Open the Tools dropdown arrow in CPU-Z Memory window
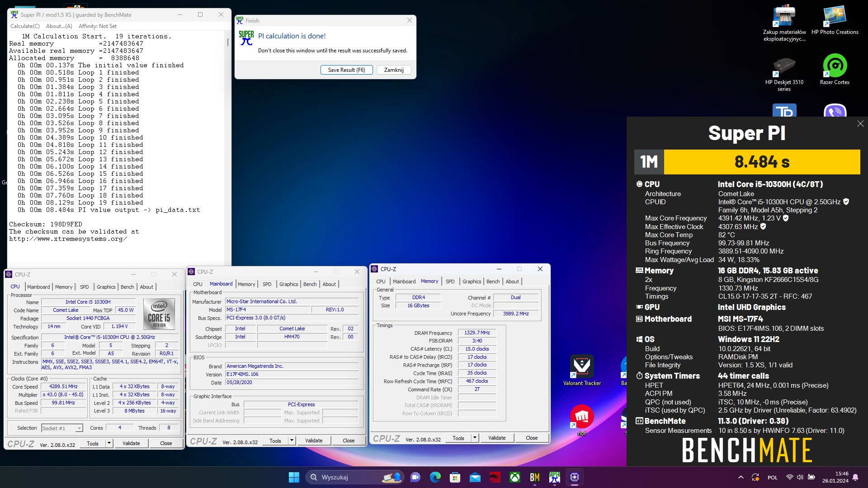Image resolution: width=868 pixels, height=488 pixels. point(475,438)
